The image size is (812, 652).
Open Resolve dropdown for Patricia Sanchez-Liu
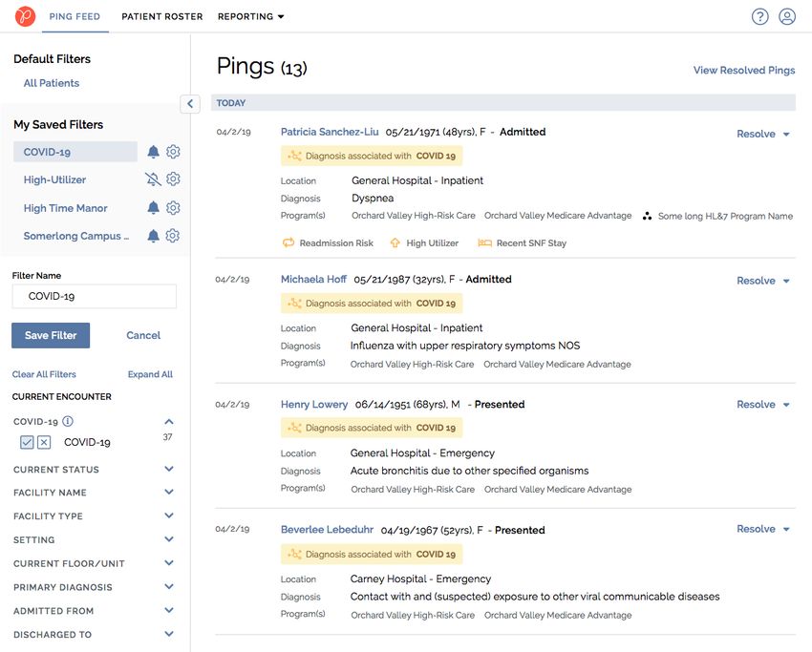coord(763,134)
